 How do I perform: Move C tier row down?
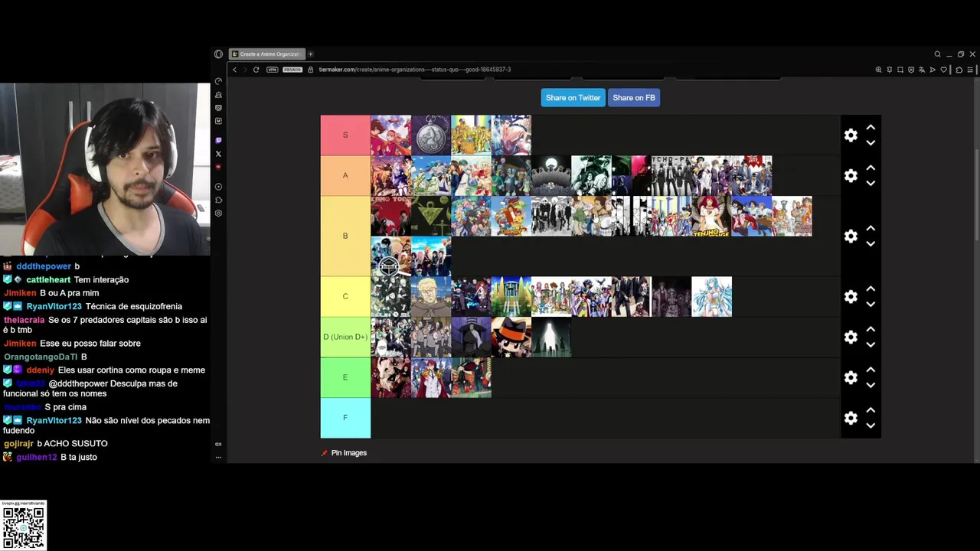[x=871, y=305]
